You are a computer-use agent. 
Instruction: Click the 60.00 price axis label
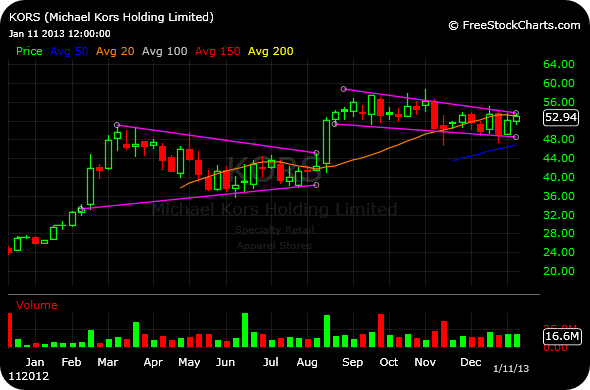[x=559, y=83]
